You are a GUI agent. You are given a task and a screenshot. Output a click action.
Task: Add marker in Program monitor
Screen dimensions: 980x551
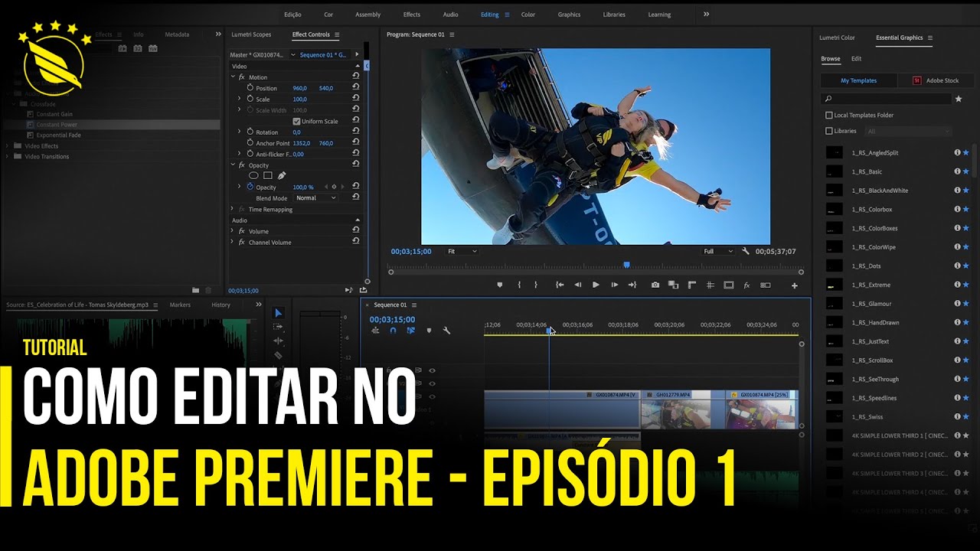pos(500,285)
